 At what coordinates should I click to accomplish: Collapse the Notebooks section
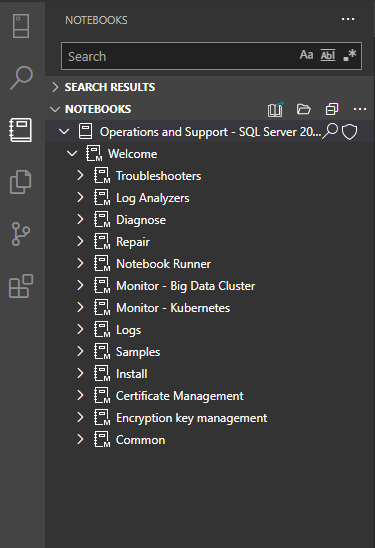(x=55, y=109)
